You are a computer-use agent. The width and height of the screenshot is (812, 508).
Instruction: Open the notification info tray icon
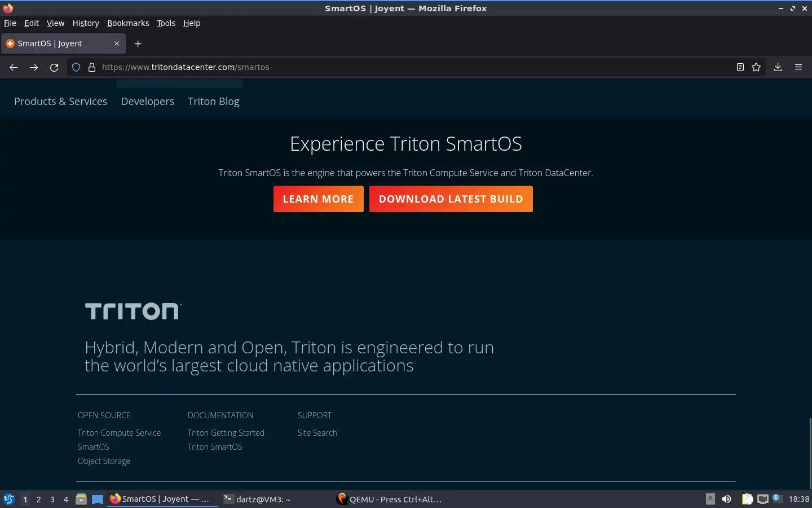pyautogui.click(x=776, y=498)
